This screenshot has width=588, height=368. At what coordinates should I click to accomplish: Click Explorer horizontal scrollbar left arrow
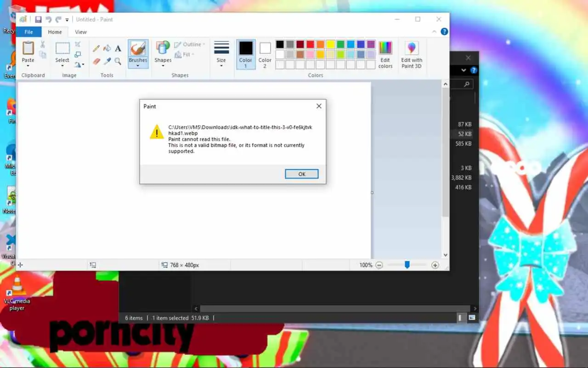pyautogui.click(x=196, y=309)
